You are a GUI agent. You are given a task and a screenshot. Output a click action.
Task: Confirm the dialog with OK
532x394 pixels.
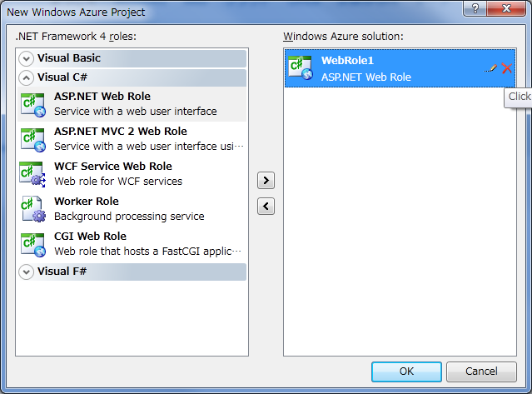pos(406,372)
